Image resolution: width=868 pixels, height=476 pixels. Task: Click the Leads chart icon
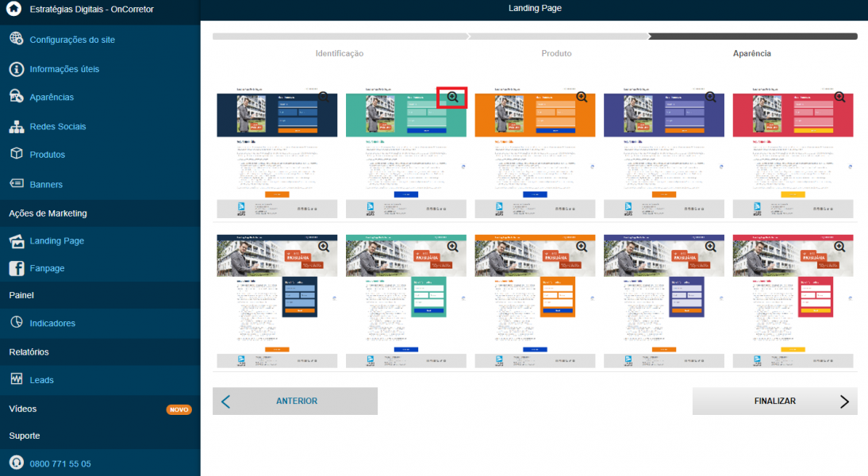(17, 379)
